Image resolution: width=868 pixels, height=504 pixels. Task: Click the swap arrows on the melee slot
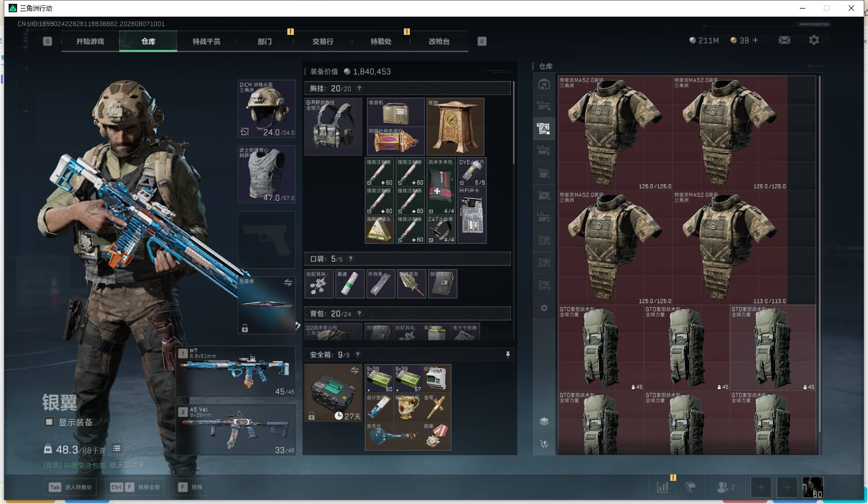(288, 282)
